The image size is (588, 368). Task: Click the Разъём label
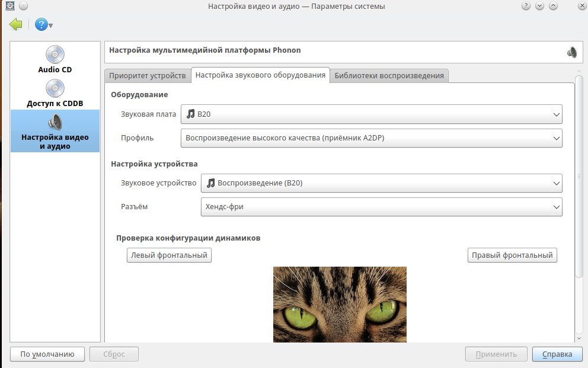[x=134, y=207]
